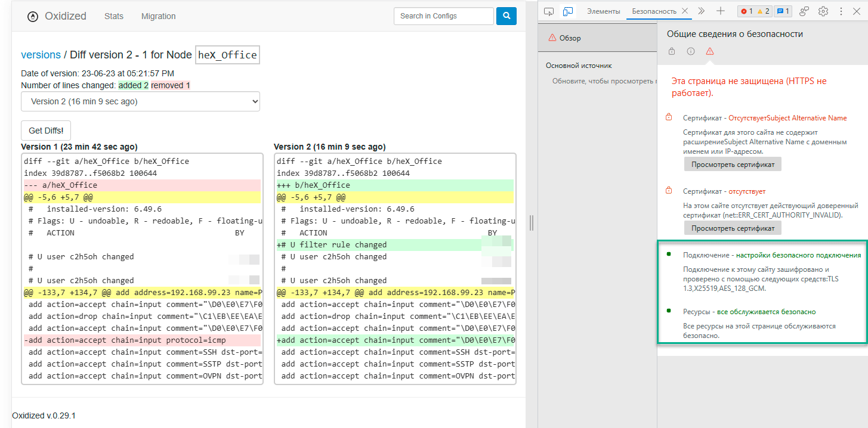Image resolution: width=868 pixels, height=428 pixels.
Task: Activate the inspect element picker icon
Action: tap(549, 11)
